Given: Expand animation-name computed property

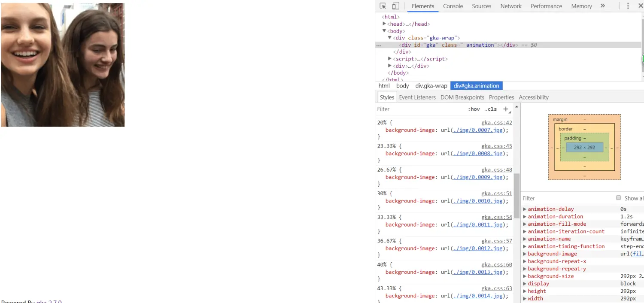Looking at the screenshot, I should click(x=525, y=239).
